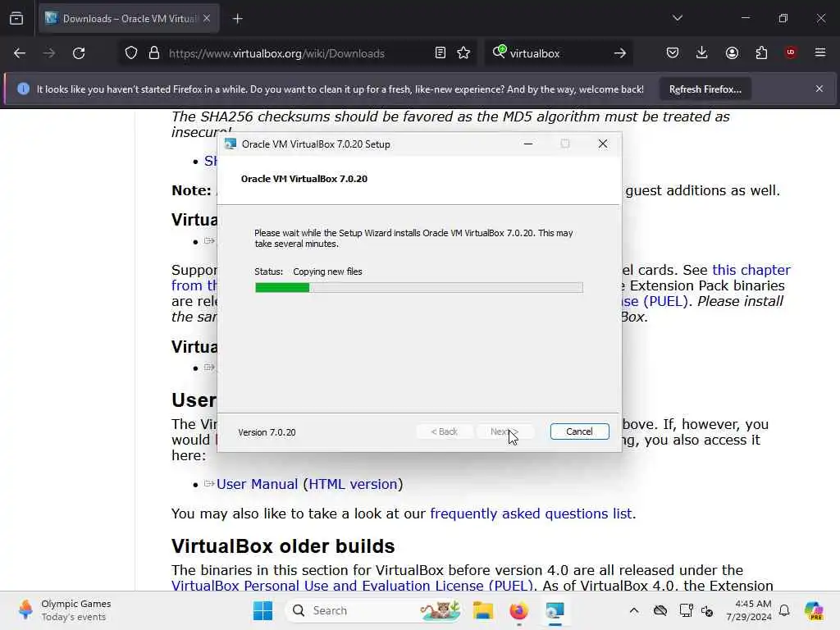840x630 pixels.
Task: Close the Downloads – Oracle VM VirtualBox tab
Action: click(207, 19)
